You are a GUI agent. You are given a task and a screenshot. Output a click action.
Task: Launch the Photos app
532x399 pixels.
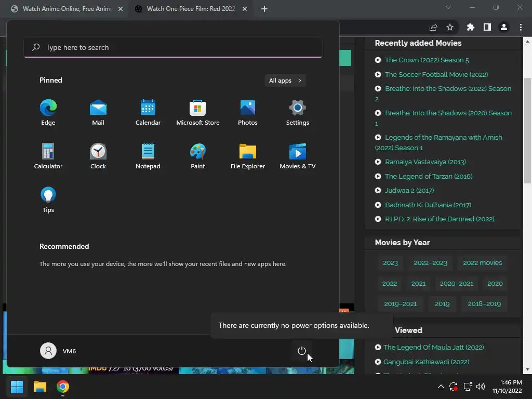click(248, 113)
